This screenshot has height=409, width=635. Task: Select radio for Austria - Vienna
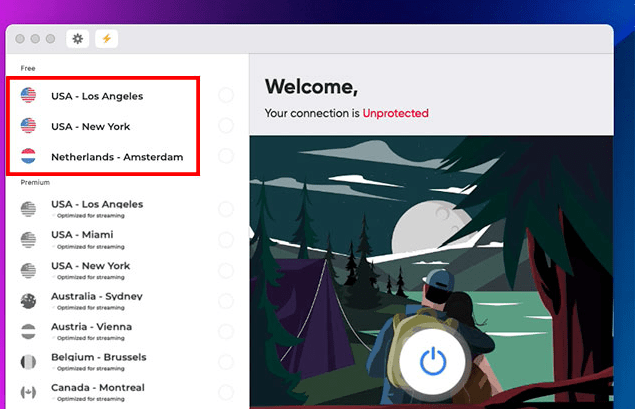pyautogui.click(x=226, y=332)
